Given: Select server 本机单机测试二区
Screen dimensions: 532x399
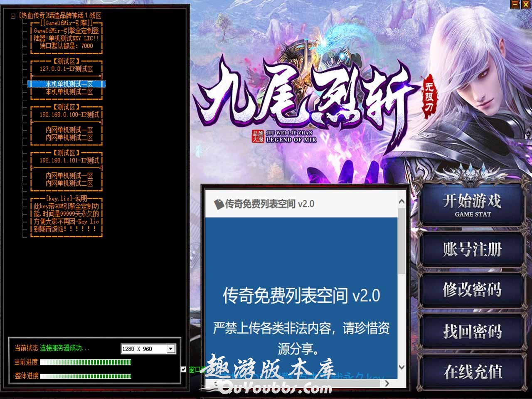Looking at the screenshot, I should (x=66, y=92).
